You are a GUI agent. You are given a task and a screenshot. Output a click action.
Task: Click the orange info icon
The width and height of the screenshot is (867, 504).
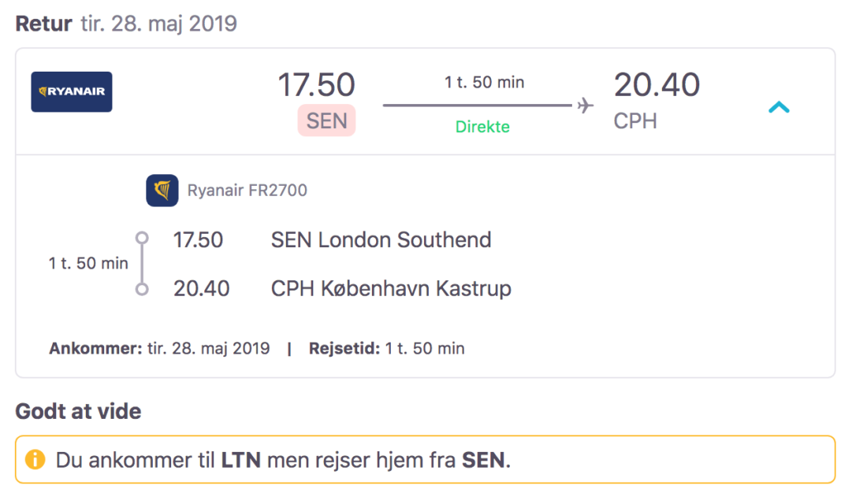point(35,459)
